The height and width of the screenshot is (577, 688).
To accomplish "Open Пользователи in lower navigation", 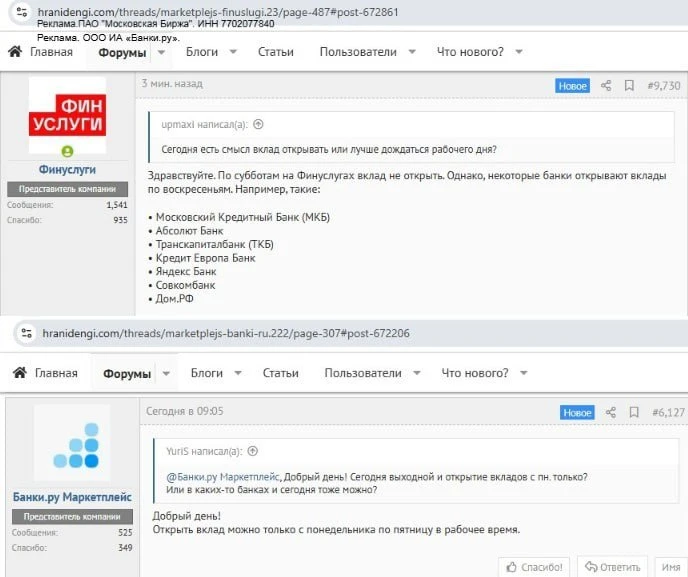I will [x=363, y=373].
